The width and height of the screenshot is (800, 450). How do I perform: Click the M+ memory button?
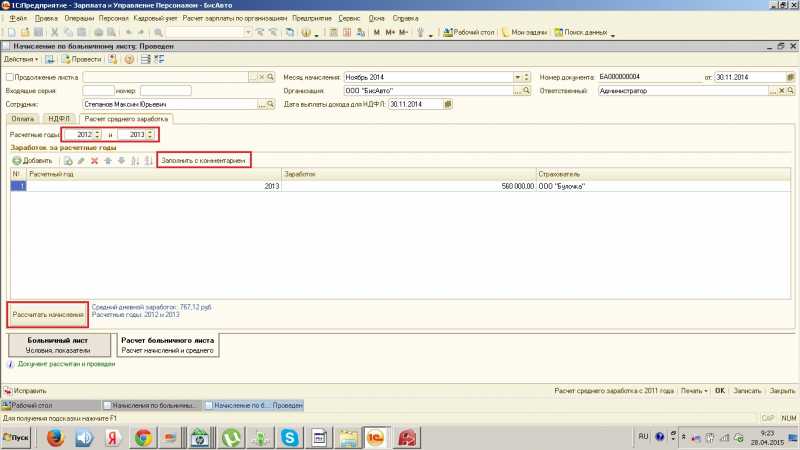point(390,32)
